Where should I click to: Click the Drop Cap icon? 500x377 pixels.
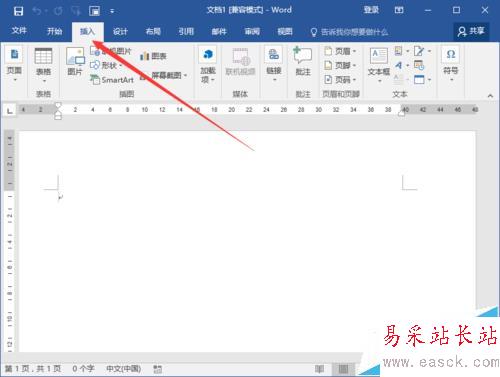coord(401,79)
